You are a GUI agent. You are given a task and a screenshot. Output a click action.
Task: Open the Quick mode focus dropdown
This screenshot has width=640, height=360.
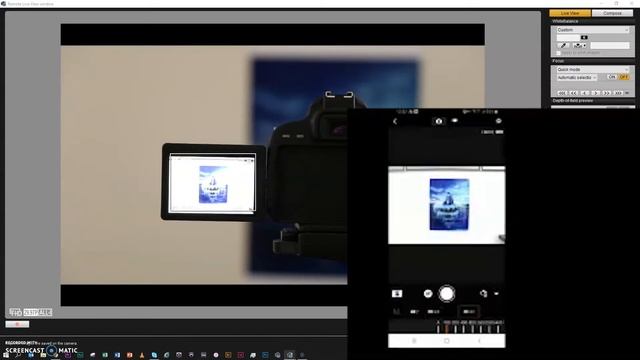(x=593, y=69)
